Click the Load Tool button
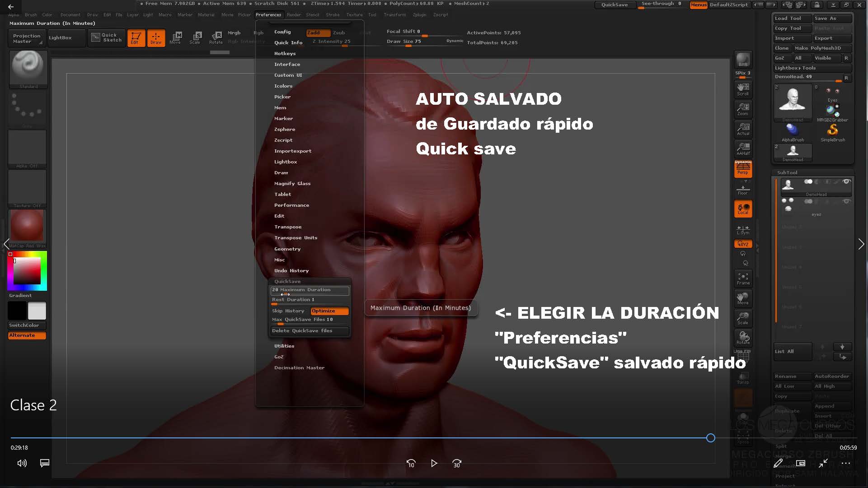868x488 pixels. tap(792, 19)
